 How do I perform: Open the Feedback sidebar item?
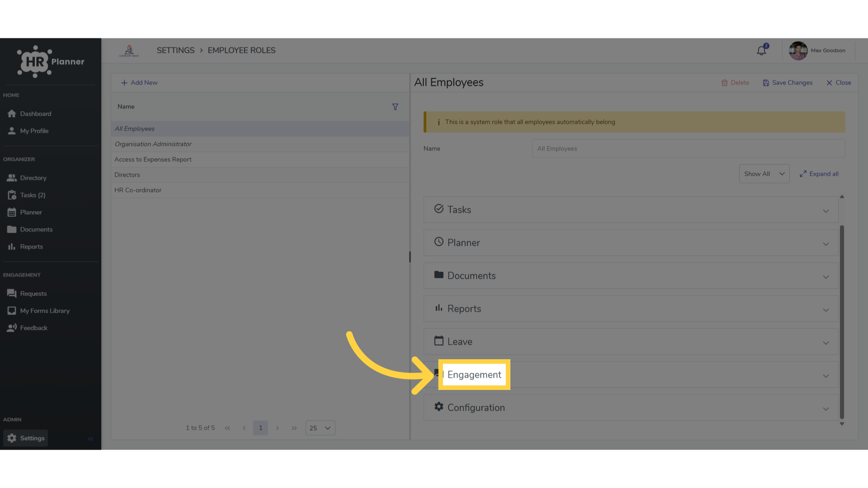[x=28, y=328]
